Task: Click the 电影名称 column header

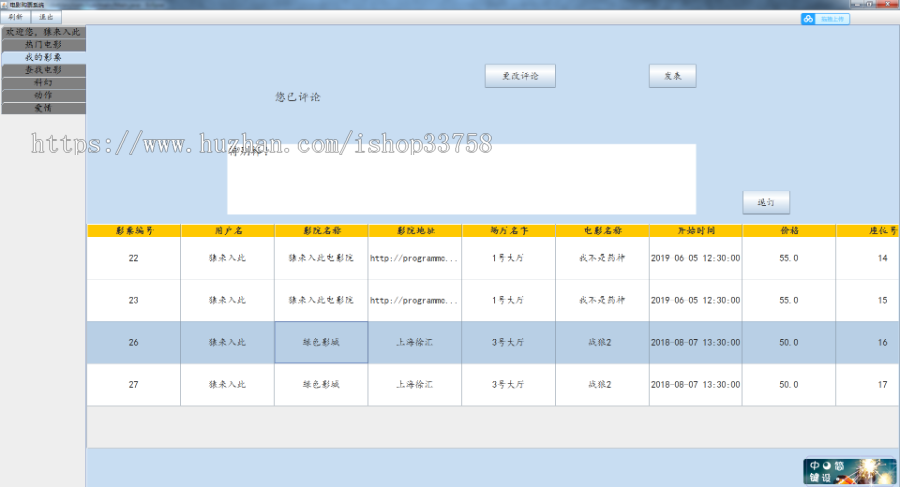Action: click(x=602, y=231)
